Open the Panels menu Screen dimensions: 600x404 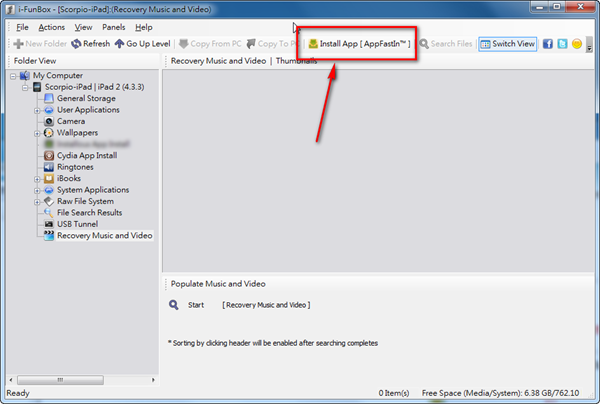pyautogui.click(x=114, y=28)
